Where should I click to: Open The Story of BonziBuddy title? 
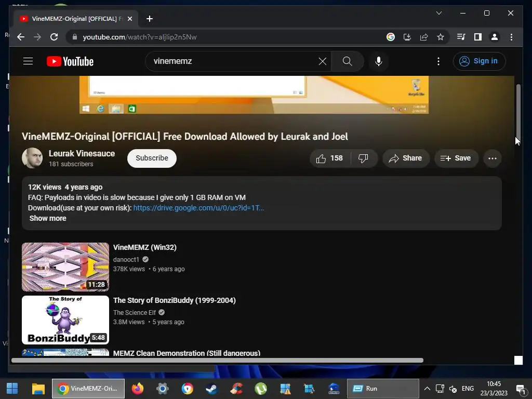[175, 300]
